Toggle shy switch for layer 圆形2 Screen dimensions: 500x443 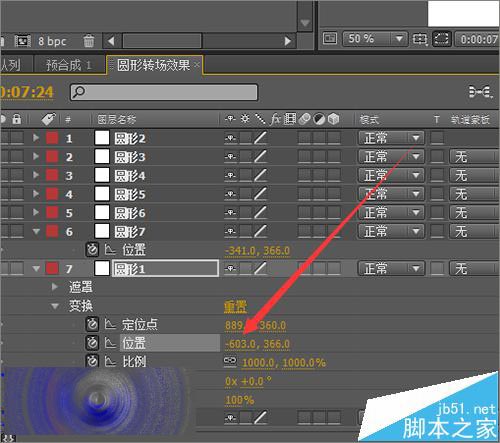[x=230, y=138]
